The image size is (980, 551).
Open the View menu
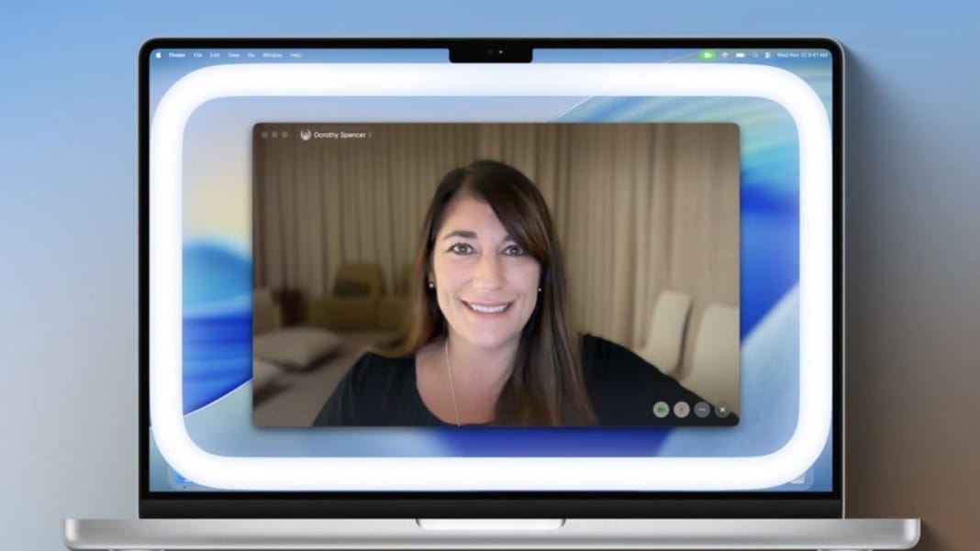point(235,54)
